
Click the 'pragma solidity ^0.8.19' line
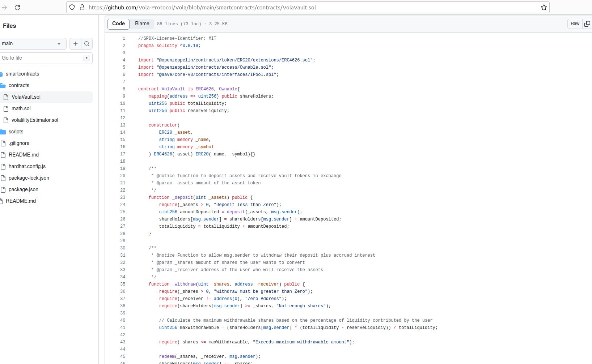169,46
